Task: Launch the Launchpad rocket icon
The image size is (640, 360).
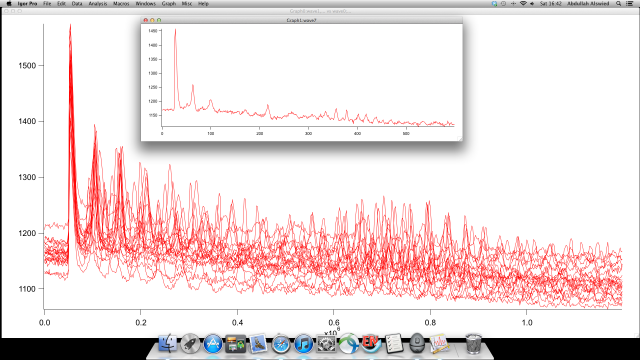Action: (190, 344)
